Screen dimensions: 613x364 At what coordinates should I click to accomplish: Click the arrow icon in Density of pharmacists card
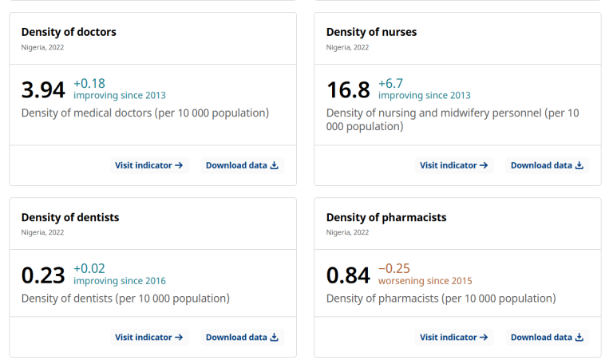click(484, 338)
